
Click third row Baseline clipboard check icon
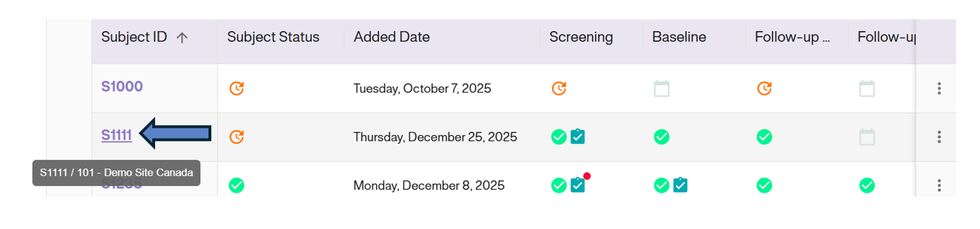click(680, 185)
